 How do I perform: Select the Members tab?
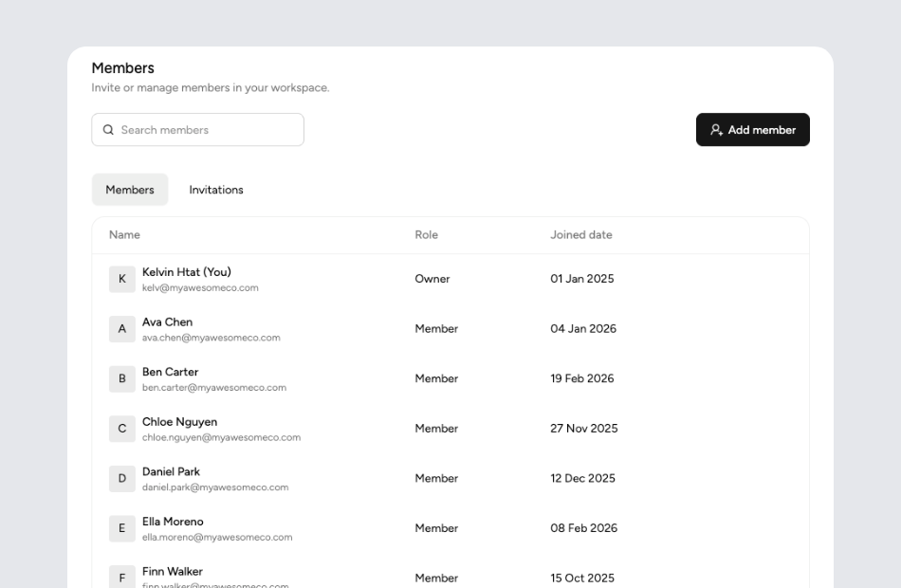129,190
